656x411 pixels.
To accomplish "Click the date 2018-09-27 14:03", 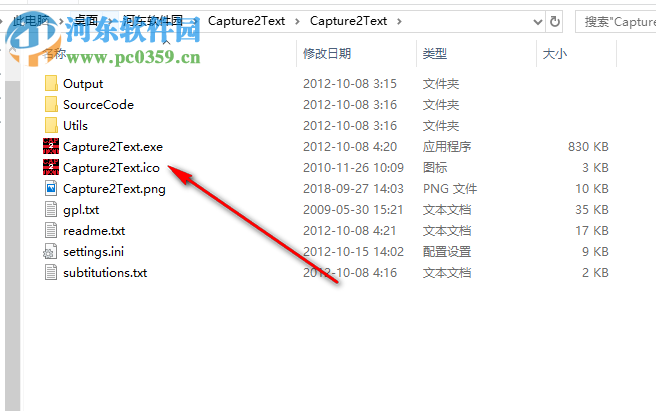I will pyautogui.click(x=353, y=188).
